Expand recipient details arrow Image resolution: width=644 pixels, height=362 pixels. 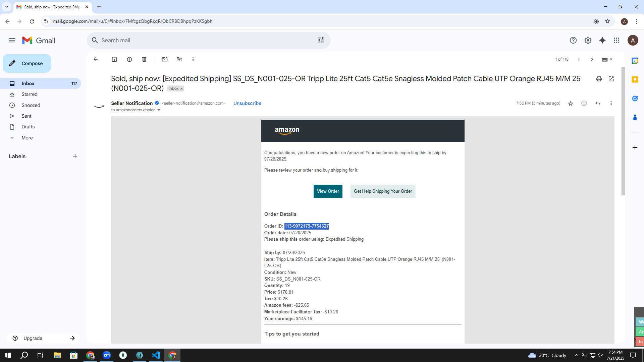pyautogui.click(x=159, y=110)
